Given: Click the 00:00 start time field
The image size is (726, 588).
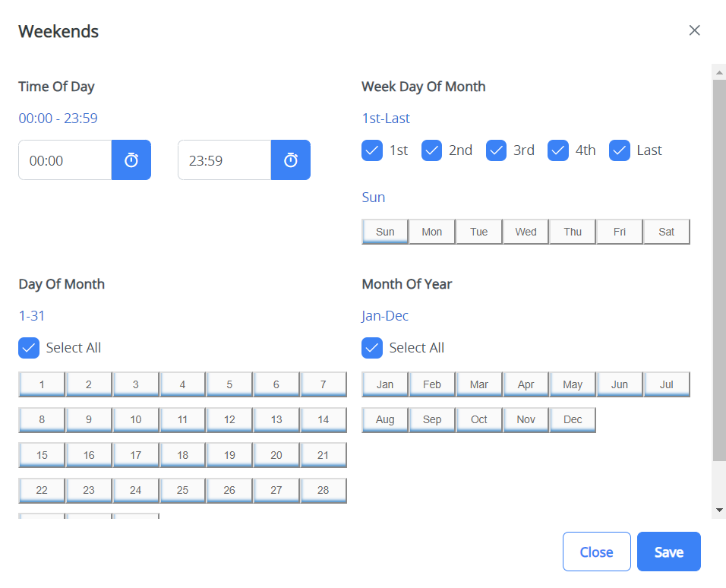Looking at the screenshot, I should [x=65, y=160].
